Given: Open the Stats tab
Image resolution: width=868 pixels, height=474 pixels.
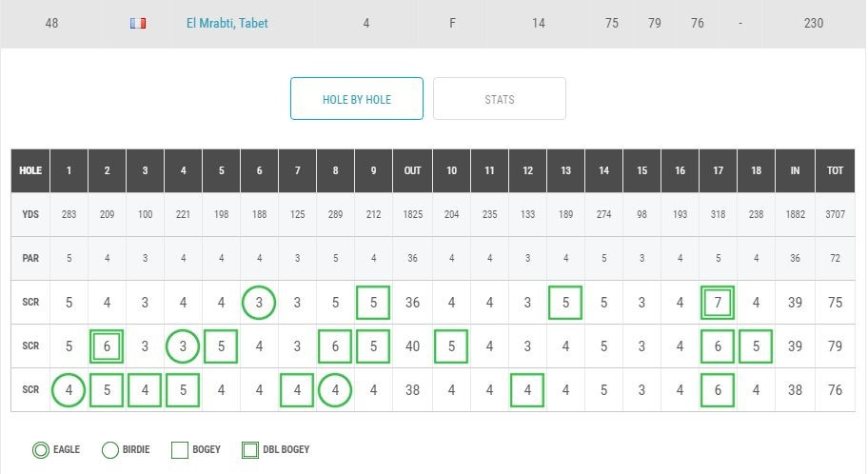Looking at the screenshot, I should pos(500,99).
